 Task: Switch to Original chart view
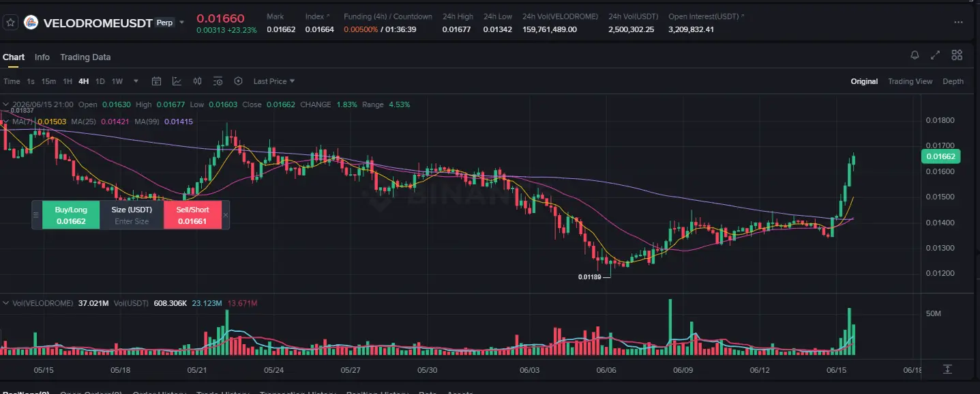[x=864, y=81]
